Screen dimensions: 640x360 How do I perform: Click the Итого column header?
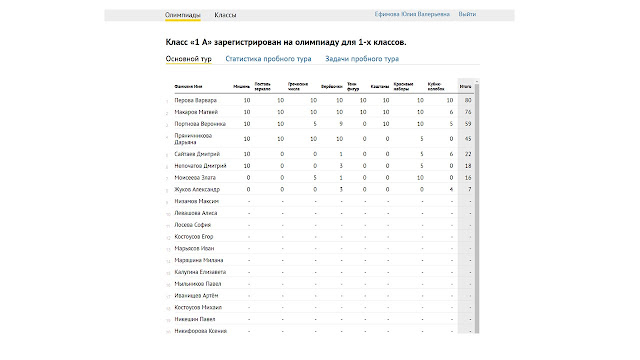(465, 87)
